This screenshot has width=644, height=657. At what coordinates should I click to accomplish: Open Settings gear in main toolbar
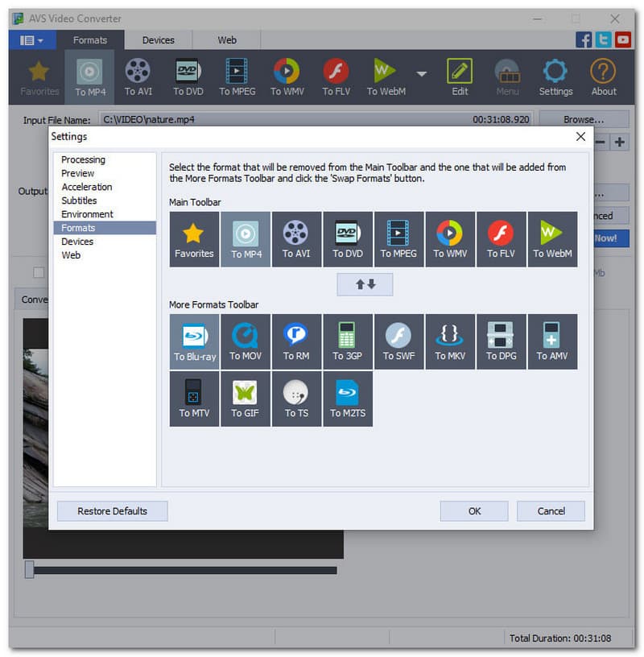(x=555, y=77)
